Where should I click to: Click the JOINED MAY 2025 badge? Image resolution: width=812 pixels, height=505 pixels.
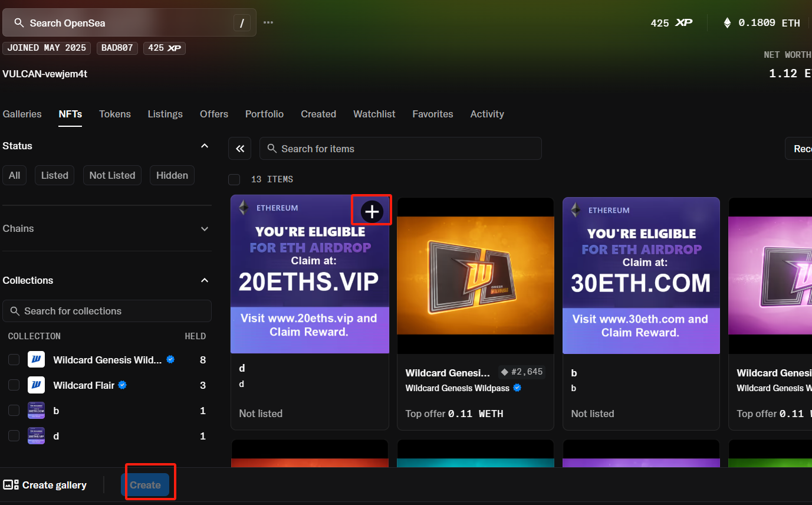(47, 48)
